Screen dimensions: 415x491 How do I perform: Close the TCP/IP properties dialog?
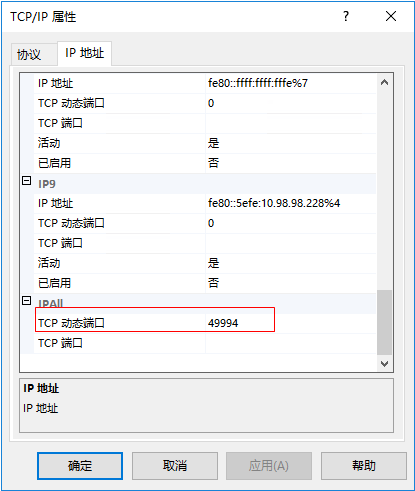pos(391,16)
